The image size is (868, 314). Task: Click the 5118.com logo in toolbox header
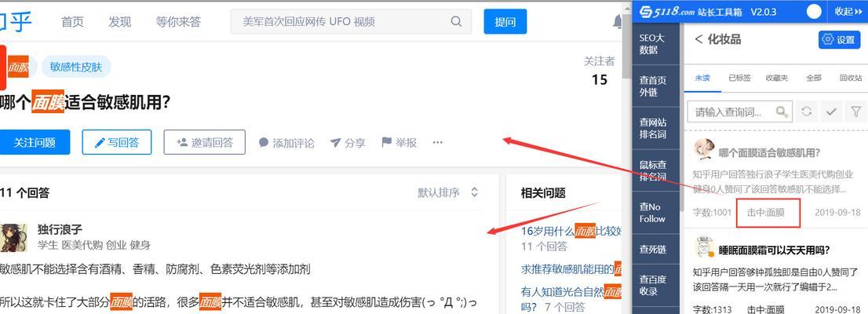[x=667, y=11]
